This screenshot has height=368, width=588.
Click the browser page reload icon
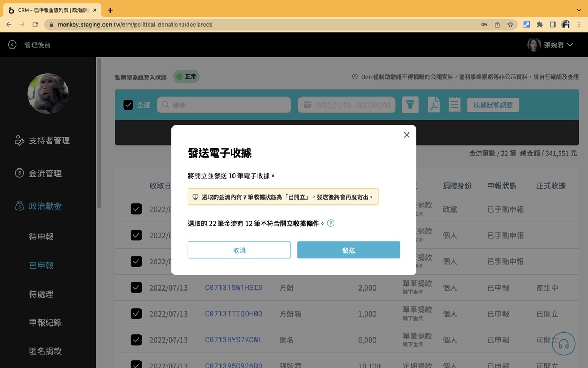[35, 25]
